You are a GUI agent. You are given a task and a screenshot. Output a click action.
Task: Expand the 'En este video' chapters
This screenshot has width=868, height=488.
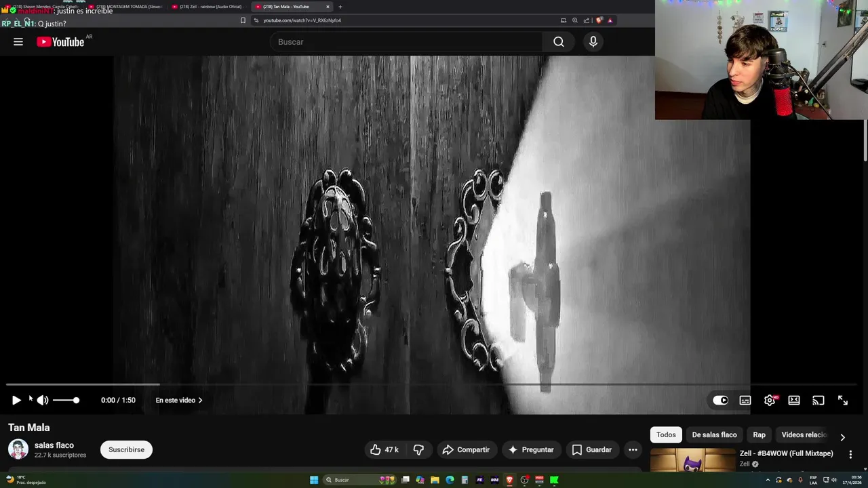[x=179, y=400]
